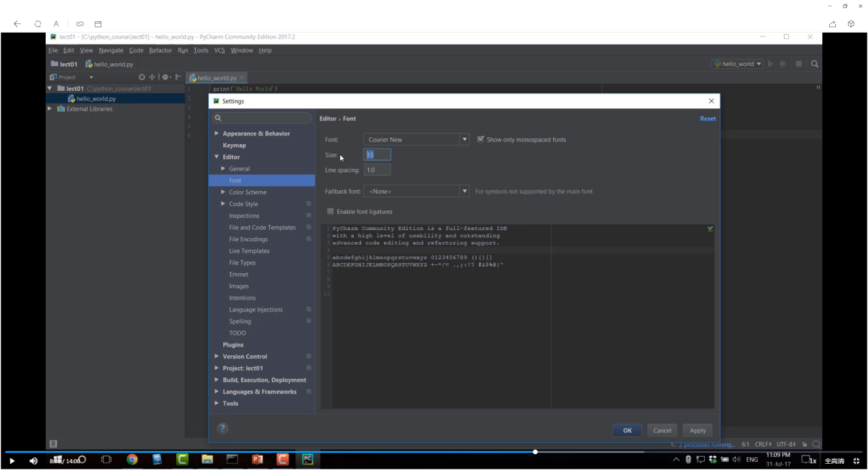Open the Navigate menu
This screenshot has width=868, height=470.
[111, 50]
